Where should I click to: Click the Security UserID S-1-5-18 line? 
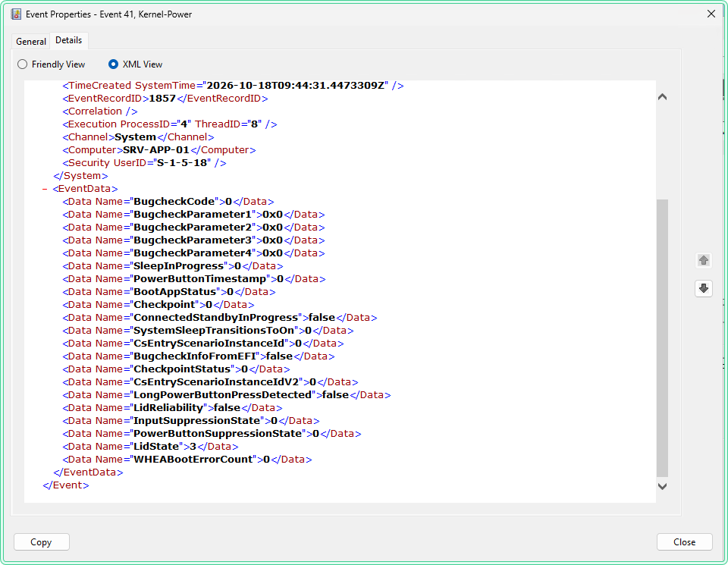pyautogui.click(x=144, y=163)
